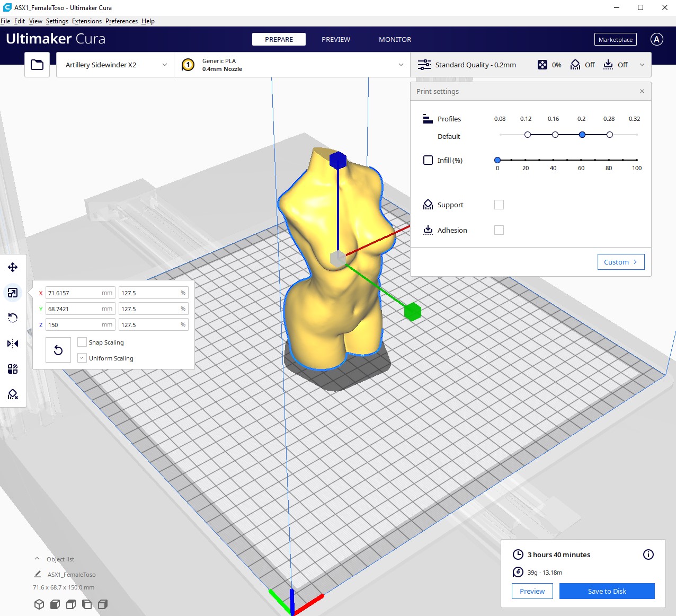676x616 pixels.
Task: Reset scale with the reset arrow button
Action: pos(58,350)
